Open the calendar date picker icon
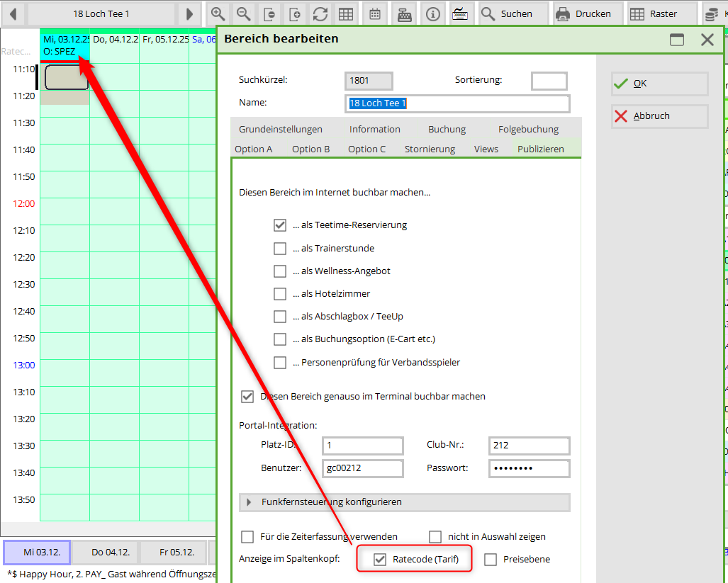728x583 pixels. click(x=376, y=13)
